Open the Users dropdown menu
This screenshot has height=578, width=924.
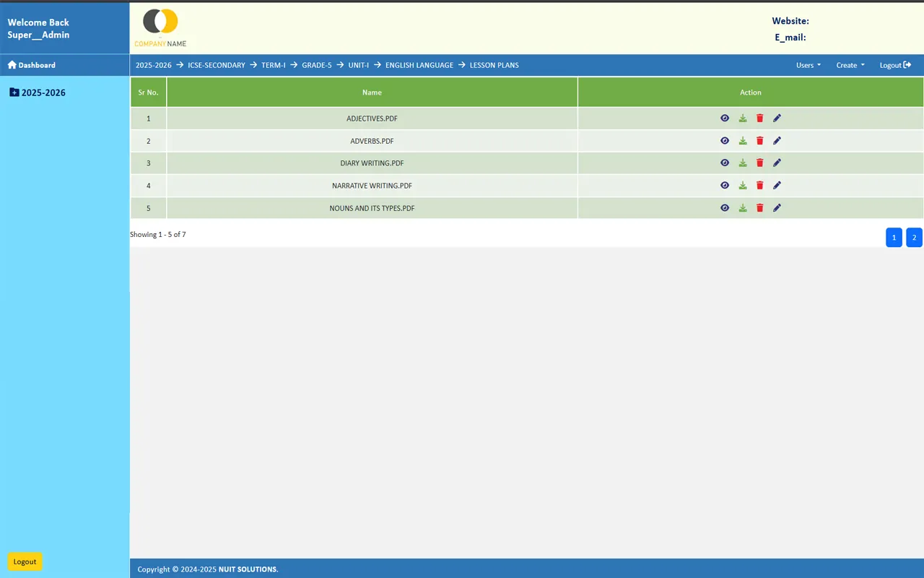pyautogui.click(x=808, y=65)
